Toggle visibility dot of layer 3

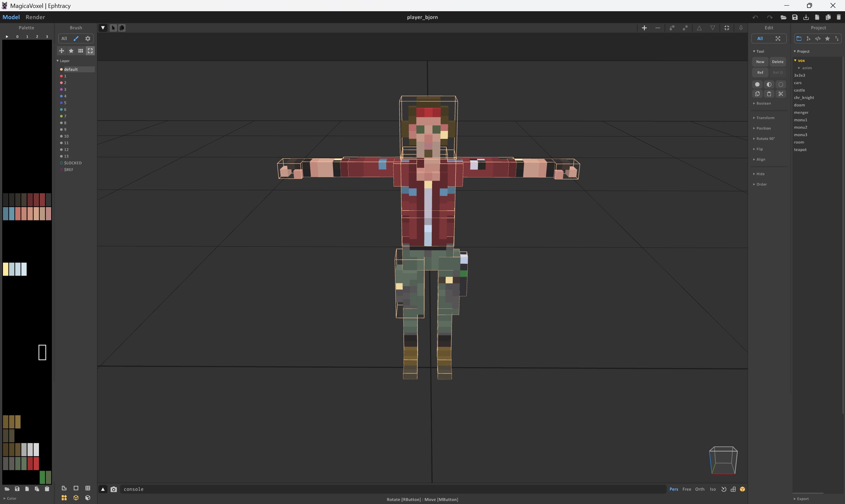[x=61, y=90]
